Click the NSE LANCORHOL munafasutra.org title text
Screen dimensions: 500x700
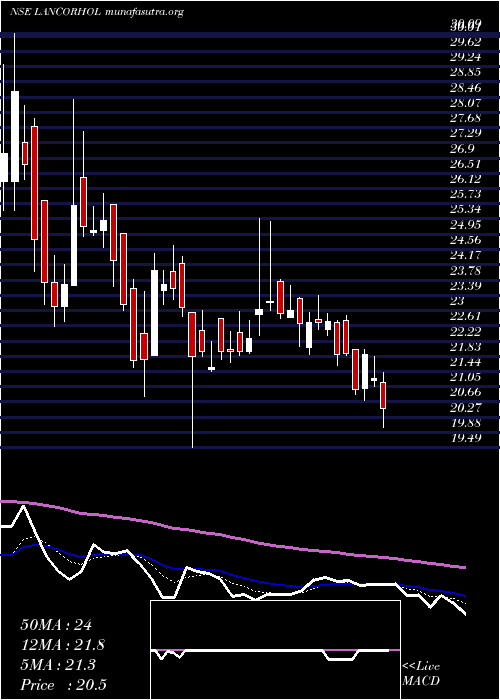pyautogui.click(x=97, y=12)
